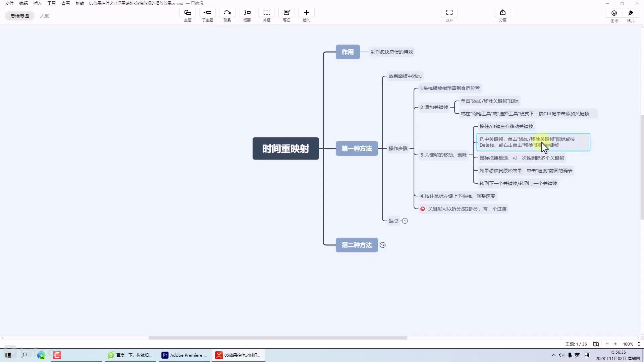The width and height of the screenshot is (644, 362).
Task: Select the central topic 时间重映射
Action: coord(286,148)
